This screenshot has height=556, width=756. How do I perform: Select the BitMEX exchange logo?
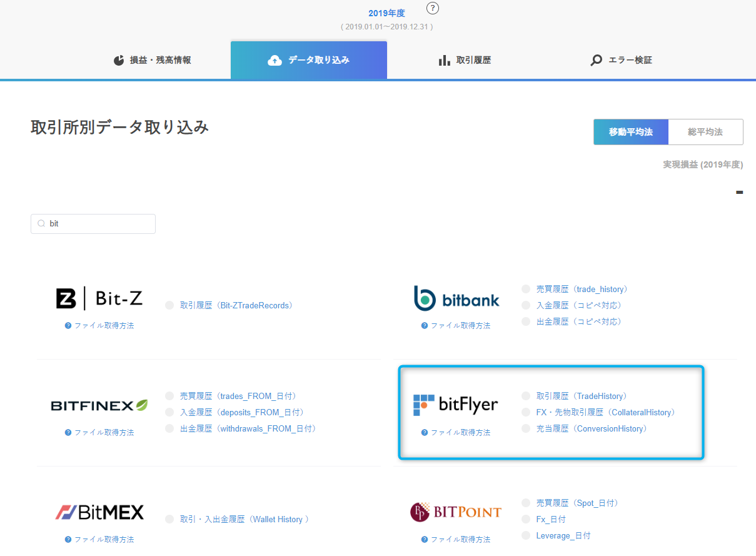(98, 512)
